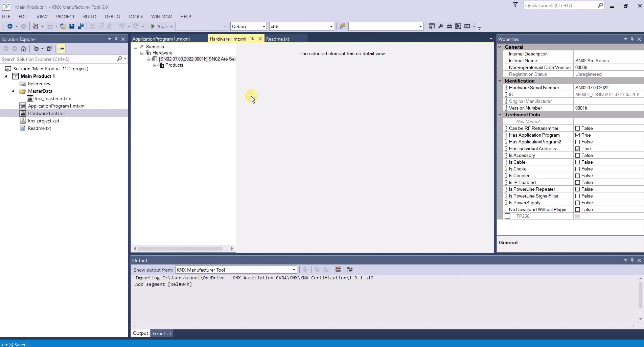Switch to ApplicationProgram1.mtxml tab
Screen dimensions: 644x347
point(161,39)
